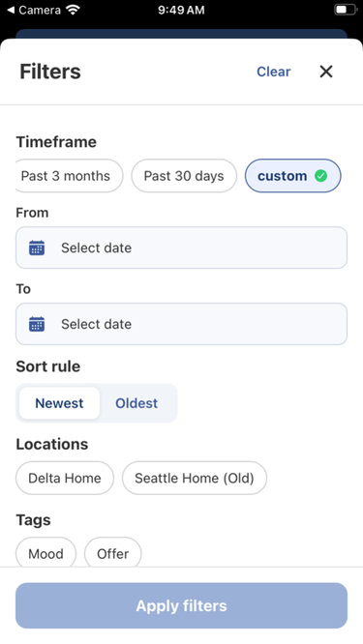Switch sort rule to Oldest
This screenshot has height=644, width=363.
click(x=136, y=403)
